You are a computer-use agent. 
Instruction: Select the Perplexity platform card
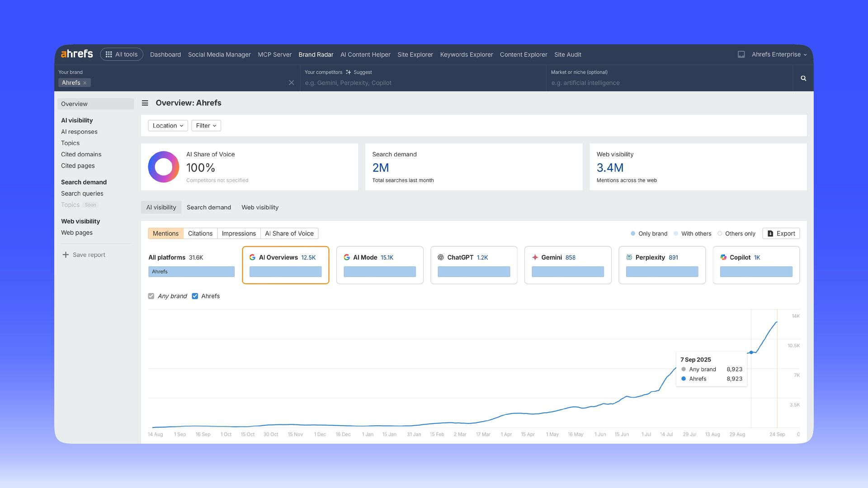(662, 265)
